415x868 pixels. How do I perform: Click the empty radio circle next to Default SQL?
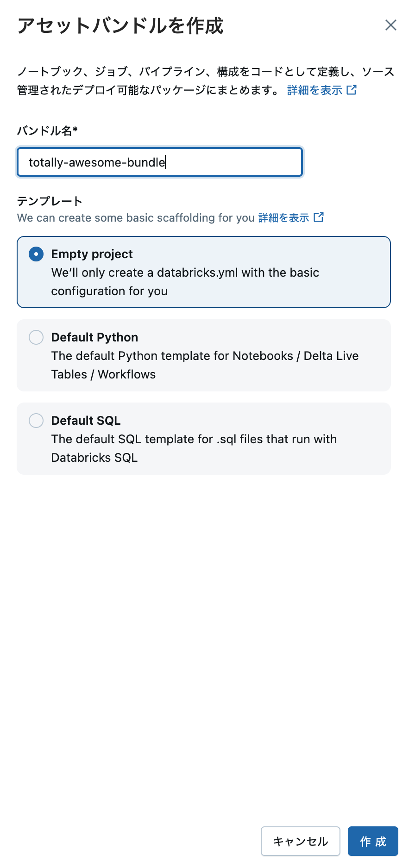pyautogui.click(x=36, y=420)
